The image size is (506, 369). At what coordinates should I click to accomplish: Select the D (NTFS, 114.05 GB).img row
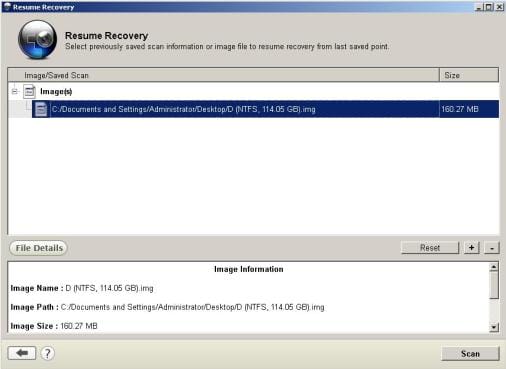pyautogui.click(x=265, y=109)
